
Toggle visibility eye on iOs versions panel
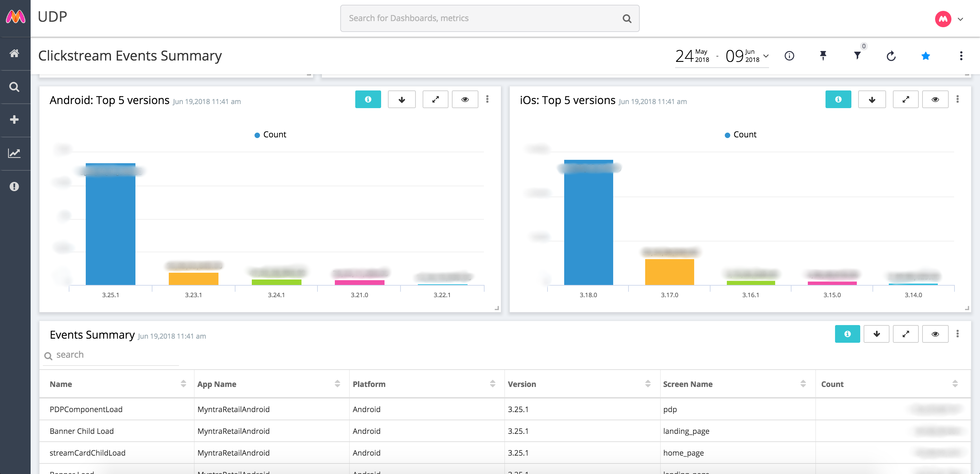click(935, 100)
